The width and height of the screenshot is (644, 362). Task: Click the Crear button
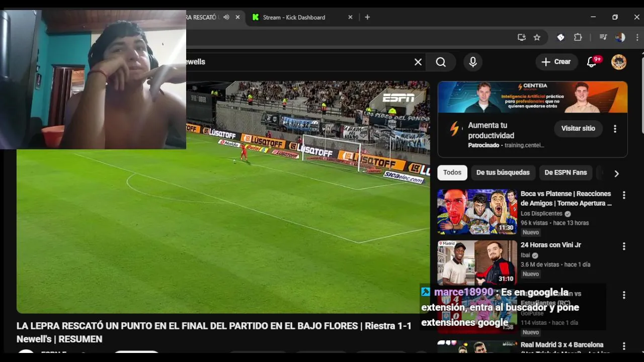click(x=556, y=62)
